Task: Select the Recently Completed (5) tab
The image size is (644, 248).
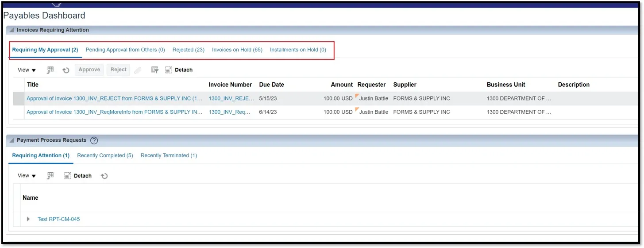Action: click(105, 155)
